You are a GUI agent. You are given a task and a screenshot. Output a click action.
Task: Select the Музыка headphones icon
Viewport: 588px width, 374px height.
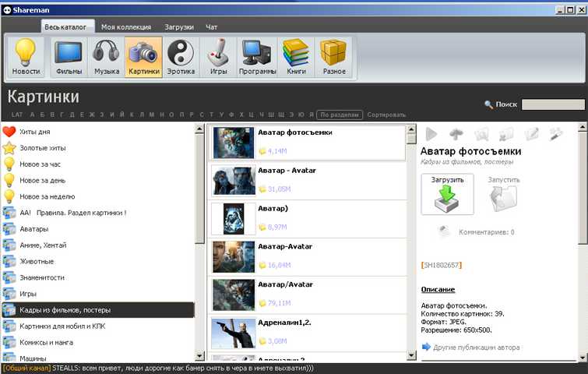[107, 57]
